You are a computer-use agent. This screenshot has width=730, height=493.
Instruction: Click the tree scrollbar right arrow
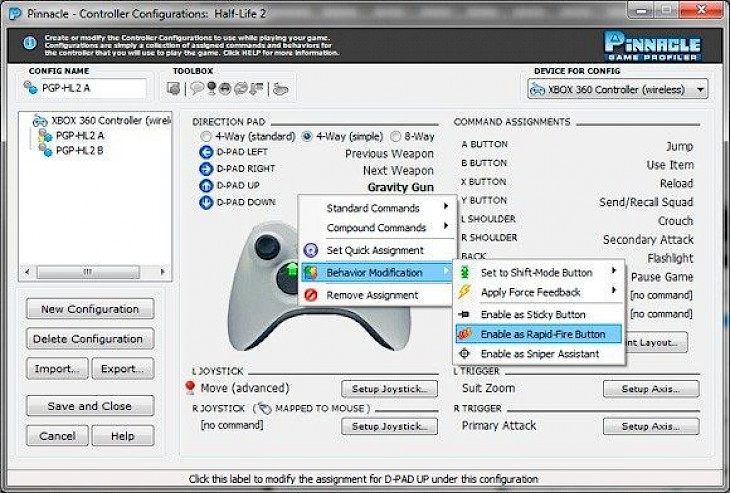[x=162, y=271]
